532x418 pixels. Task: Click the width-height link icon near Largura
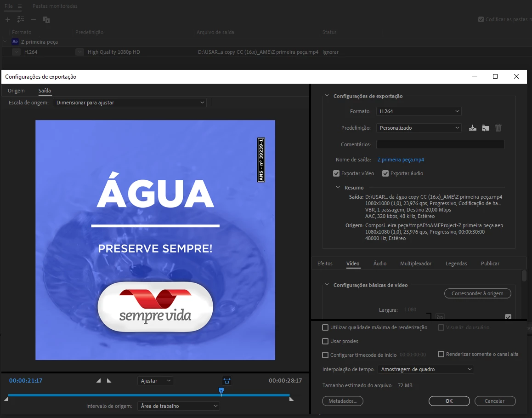440,317
